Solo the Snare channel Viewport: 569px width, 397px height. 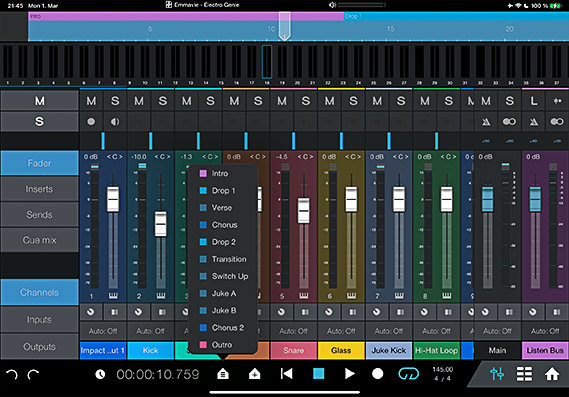(306, 101)
